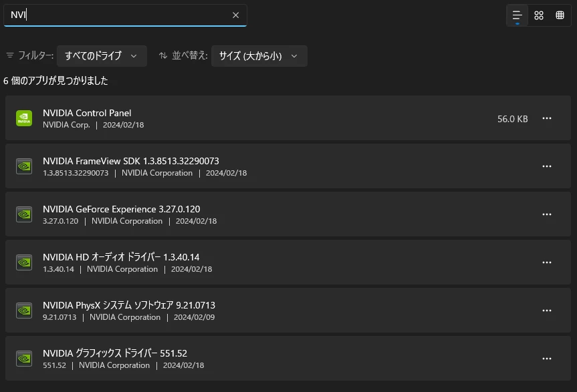This screenshot has width=577, height=392.
Task: Open the すべてのドライブ filter dropdown
Action: click(x=102, y=56)
